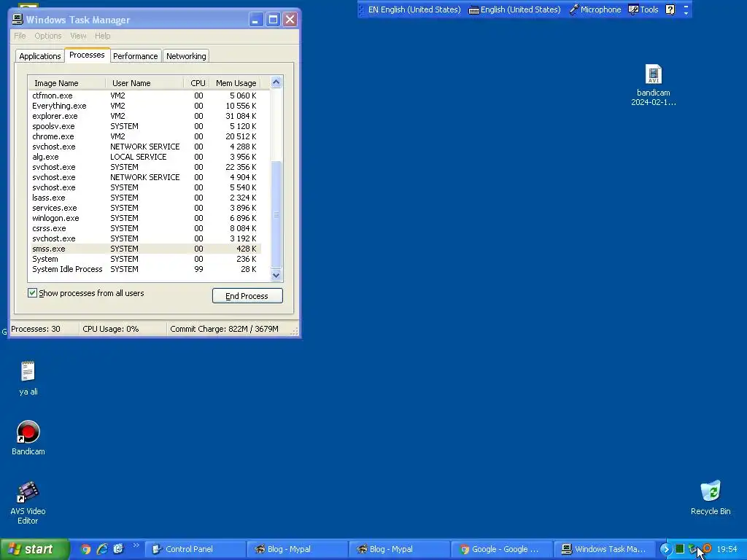This screenshot has width=747, height=560.
Task: Click the third quick launch icon
Action: point(118,549)
